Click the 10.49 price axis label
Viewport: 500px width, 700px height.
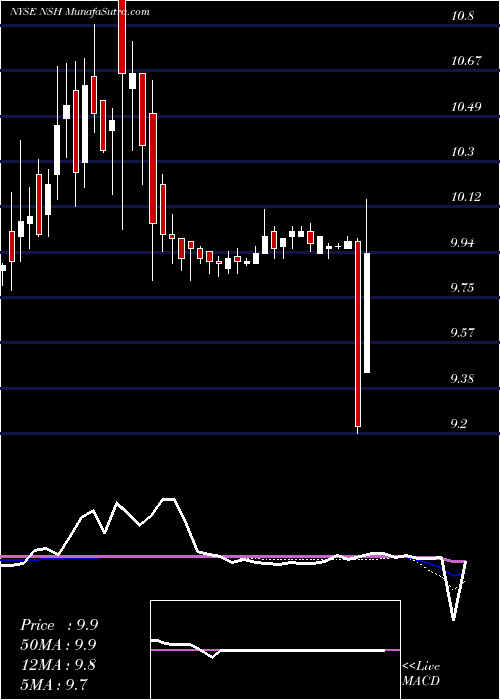point(466,107)
